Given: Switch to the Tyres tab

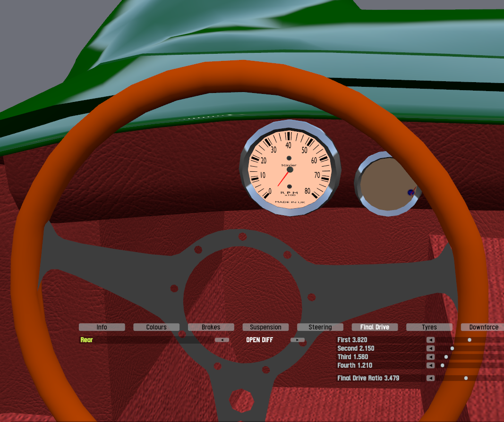Looking at the screenshot, I should click(x=429, y=327).
